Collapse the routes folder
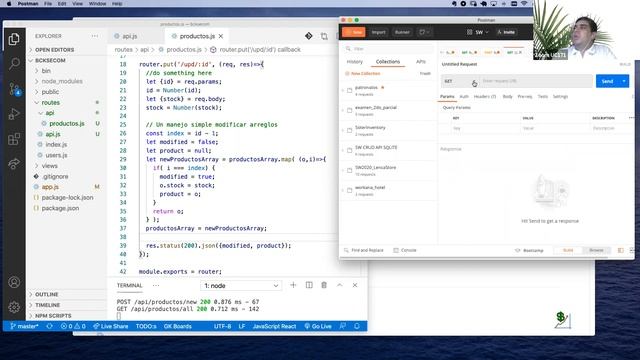 coord(50,102)
